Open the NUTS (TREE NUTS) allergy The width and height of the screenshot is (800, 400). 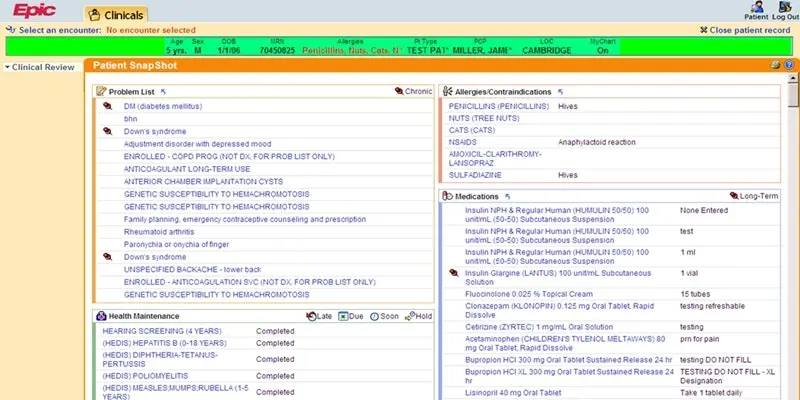tap(484, 118)
